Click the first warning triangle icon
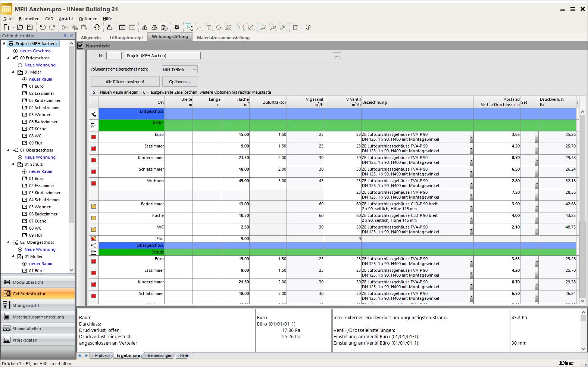588x367 pixels. [145, 27]
